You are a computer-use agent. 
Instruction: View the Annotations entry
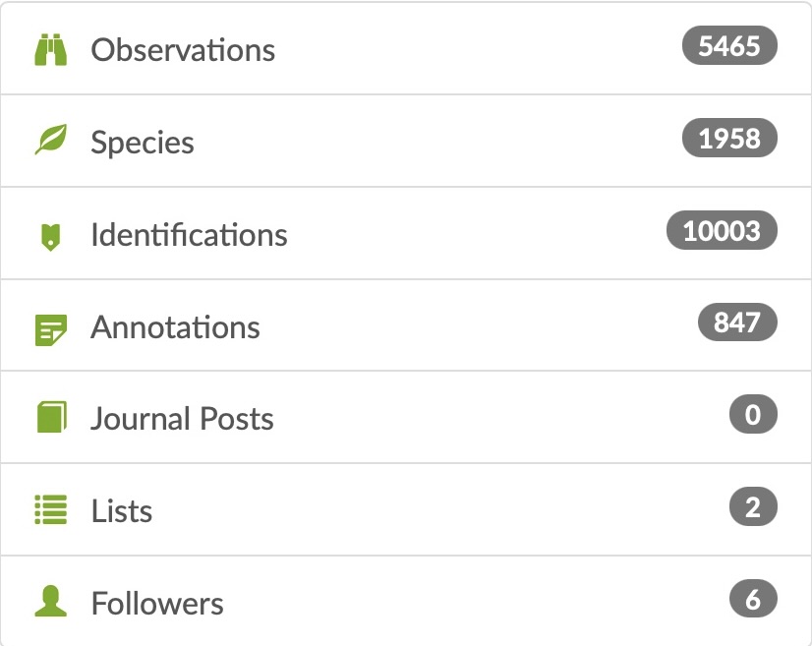pyautogui.click(x=175, y=327)
